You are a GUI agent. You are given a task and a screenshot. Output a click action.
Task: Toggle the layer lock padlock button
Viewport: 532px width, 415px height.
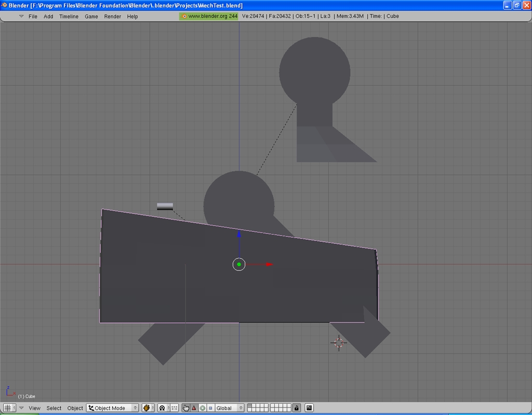point(297,408)
